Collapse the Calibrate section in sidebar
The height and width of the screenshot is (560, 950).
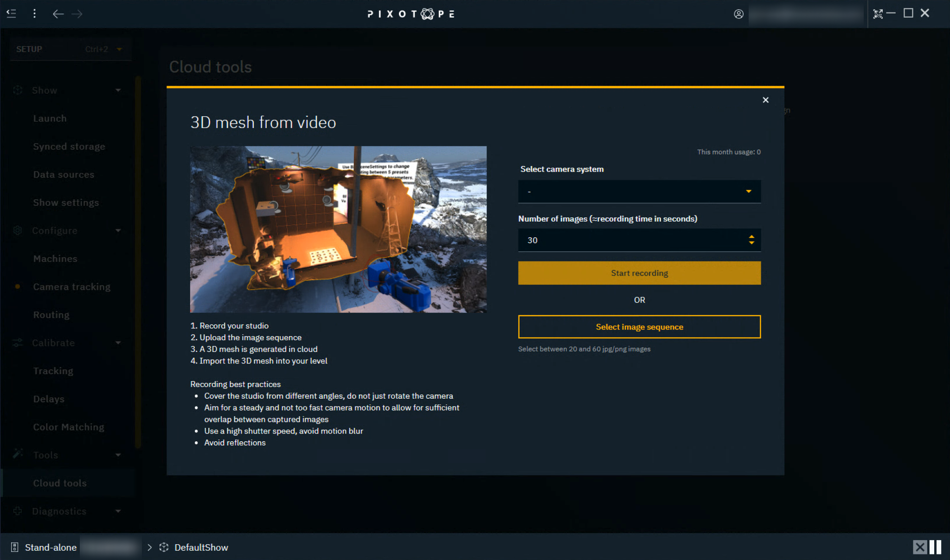(x=118, y=343)
